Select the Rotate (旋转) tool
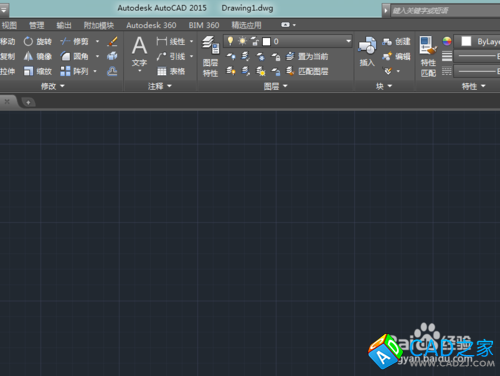500x376 pixels. pyautogui.click(x=37, y=41)
